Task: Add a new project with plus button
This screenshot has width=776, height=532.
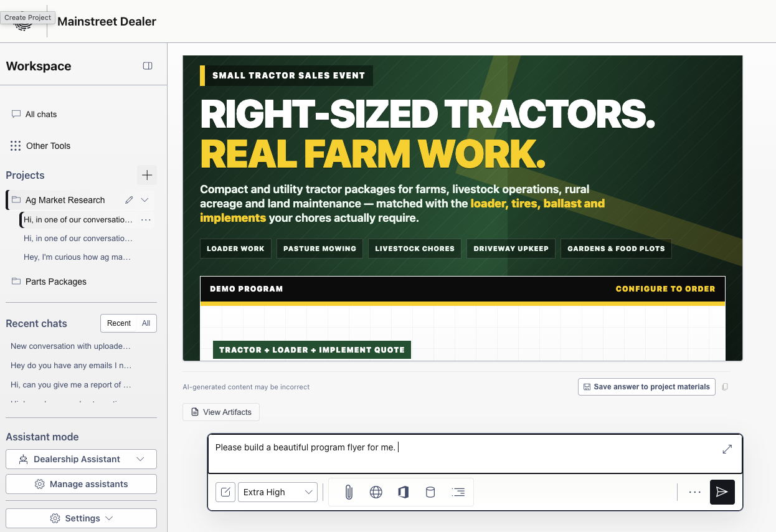Action: point(147,175)
